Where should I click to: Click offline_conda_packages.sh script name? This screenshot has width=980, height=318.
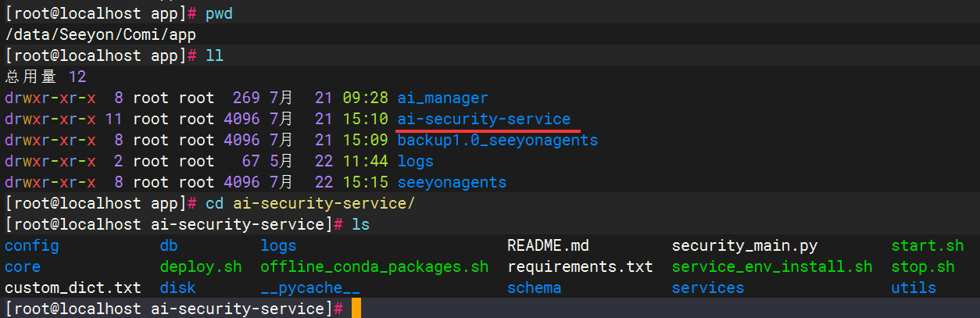click(x=374, y=267)
